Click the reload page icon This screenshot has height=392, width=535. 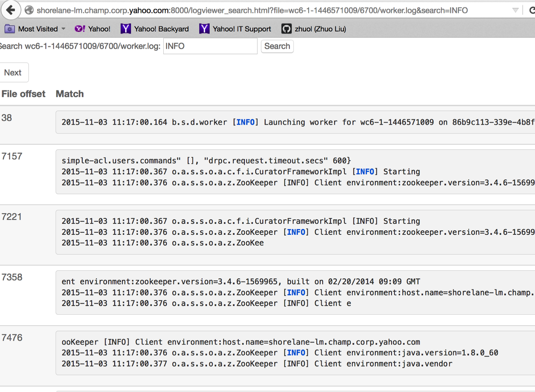tap(532, 10)
